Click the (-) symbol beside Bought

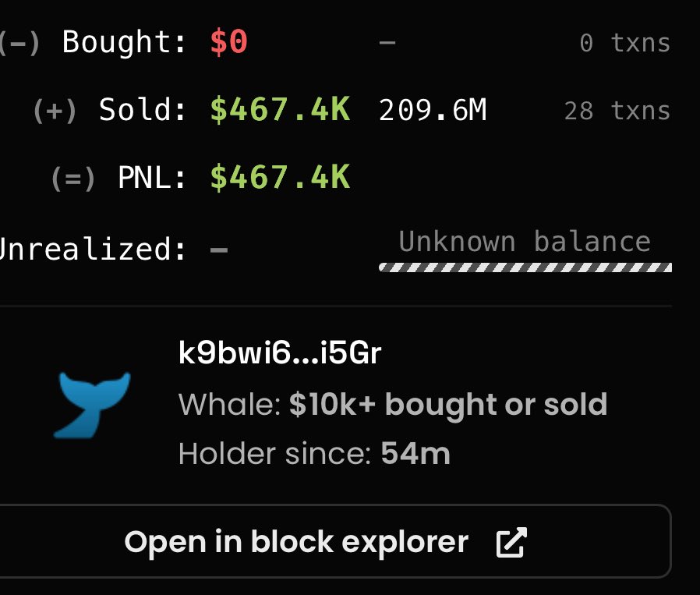click(20, 43)
